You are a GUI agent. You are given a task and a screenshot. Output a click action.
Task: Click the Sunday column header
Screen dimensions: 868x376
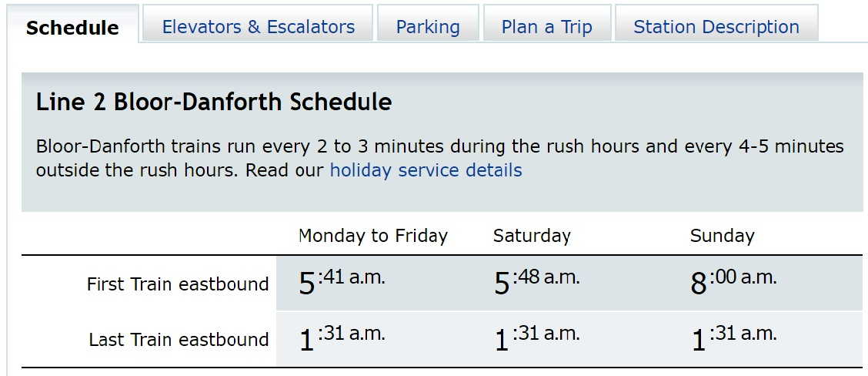tap(722, 236)
